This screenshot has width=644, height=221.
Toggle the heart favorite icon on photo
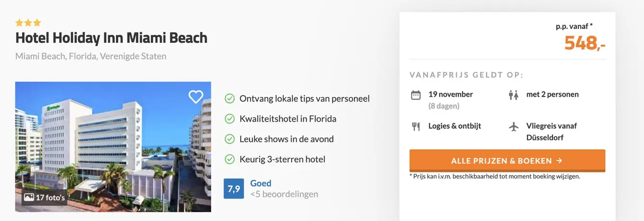[196, 97]
